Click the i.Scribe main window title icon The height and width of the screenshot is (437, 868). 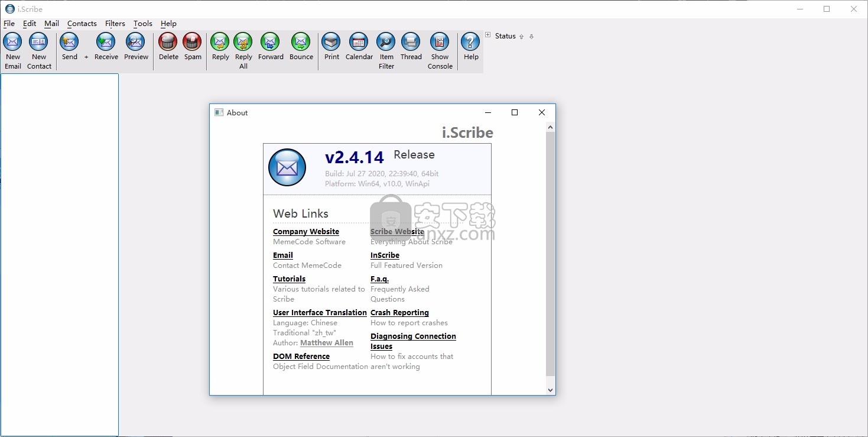(x=9, y=9)
